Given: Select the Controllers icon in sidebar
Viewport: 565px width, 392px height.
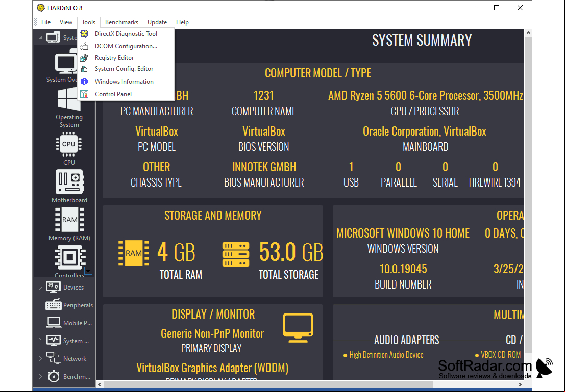Looking at the screenshot, I should [70, 257].
